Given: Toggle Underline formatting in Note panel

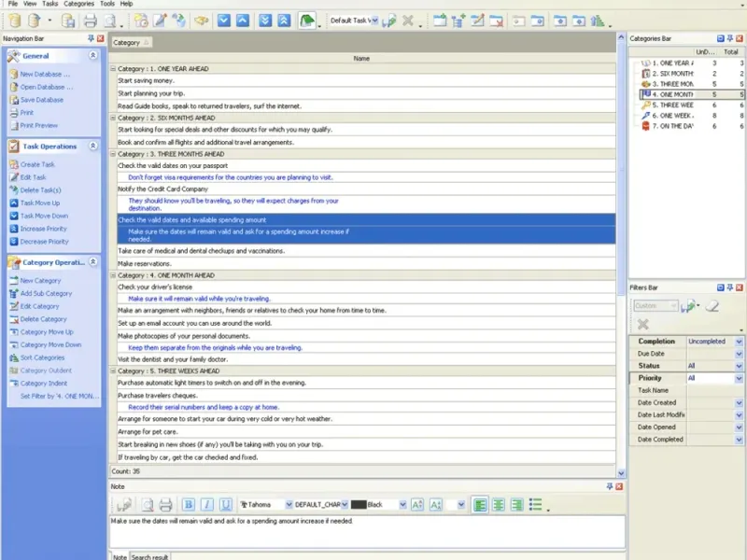Looking at the screenshot, I should 225,504.
